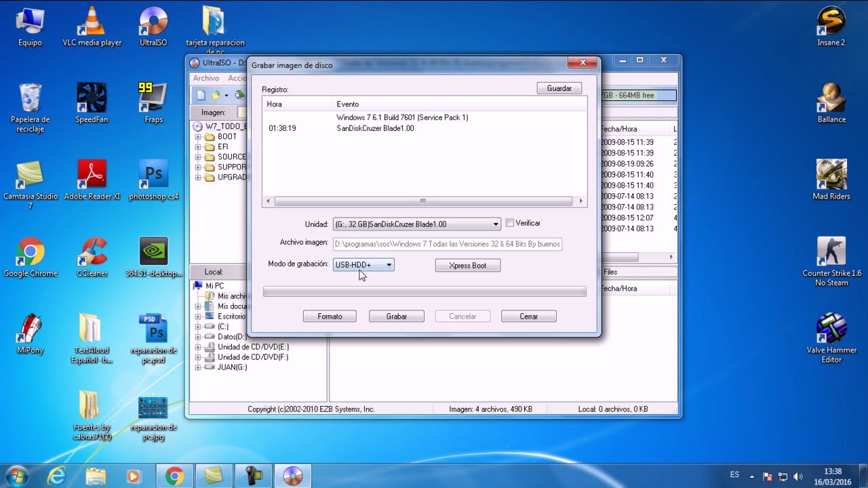
Task: Open the Google Chrome desktop shortcut
Action: 31,257
